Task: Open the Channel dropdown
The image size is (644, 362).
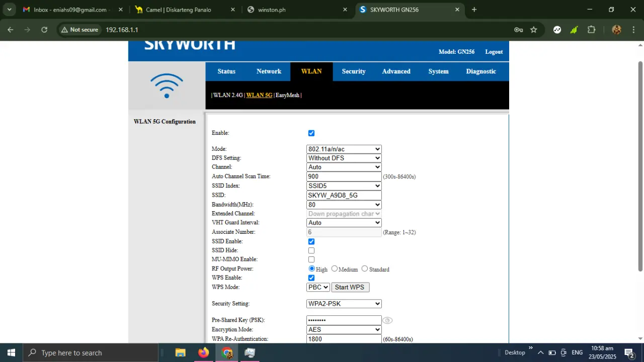Action: pyautogui.click(x=344, y=167)
